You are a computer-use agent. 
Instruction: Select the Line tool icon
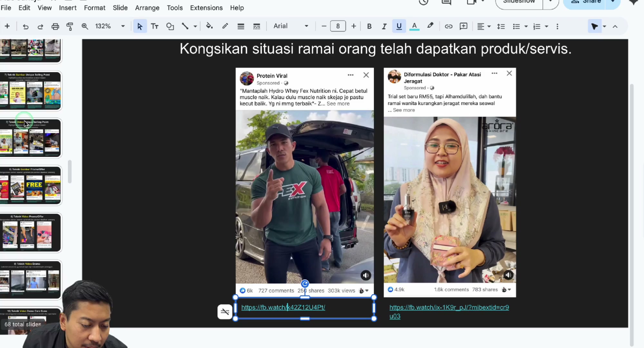185,26
